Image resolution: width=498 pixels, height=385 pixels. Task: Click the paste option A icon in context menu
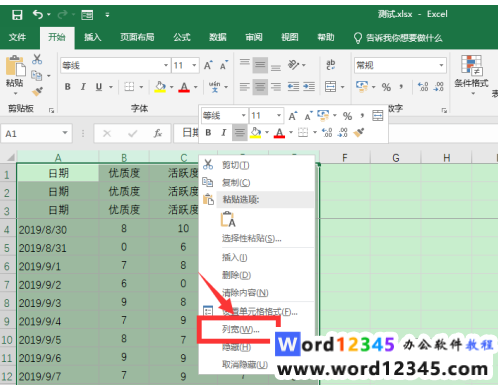point(228,220)
